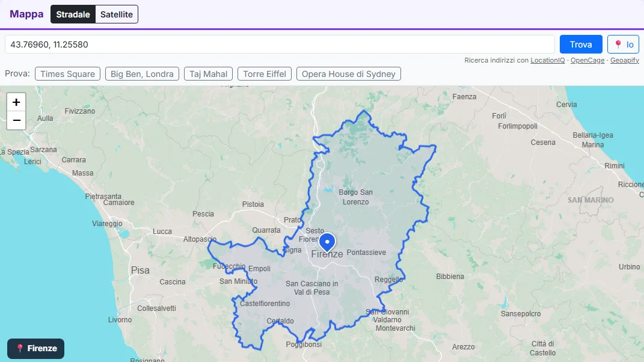Screen dimensions: 644x362
Task: Click the Firenze location badge
Action: coord(35,348)
